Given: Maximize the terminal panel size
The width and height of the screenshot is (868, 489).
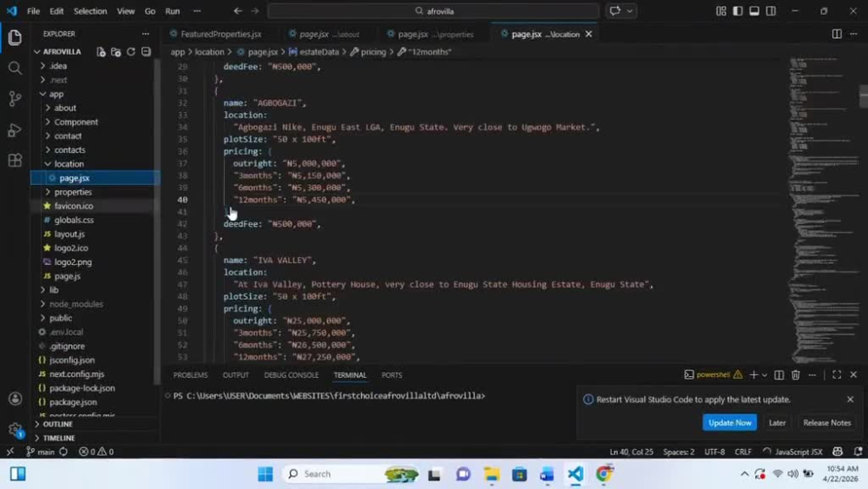Looking at the screenshot, I should [837, 375].
